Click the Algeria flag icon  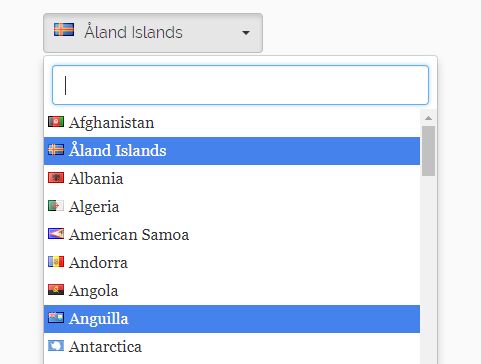click(56, 206)
